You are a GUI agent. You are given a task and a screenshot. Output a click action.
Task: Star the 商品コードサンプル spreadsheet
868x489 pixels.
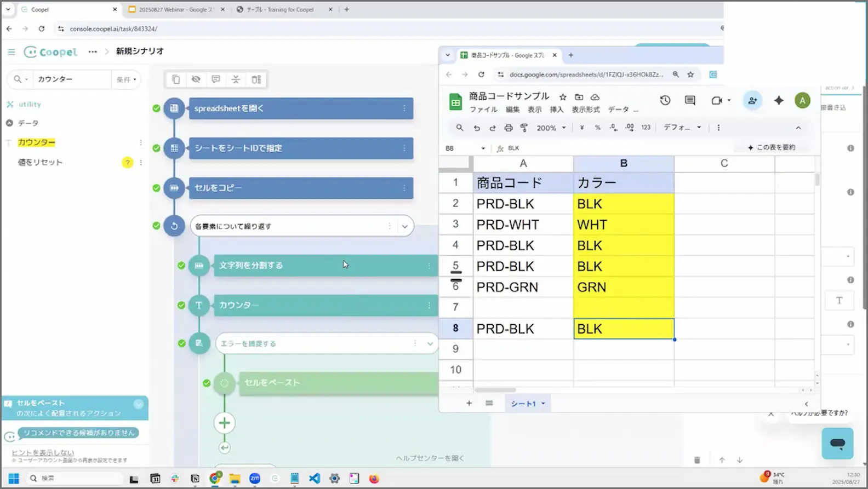(563, 97)
